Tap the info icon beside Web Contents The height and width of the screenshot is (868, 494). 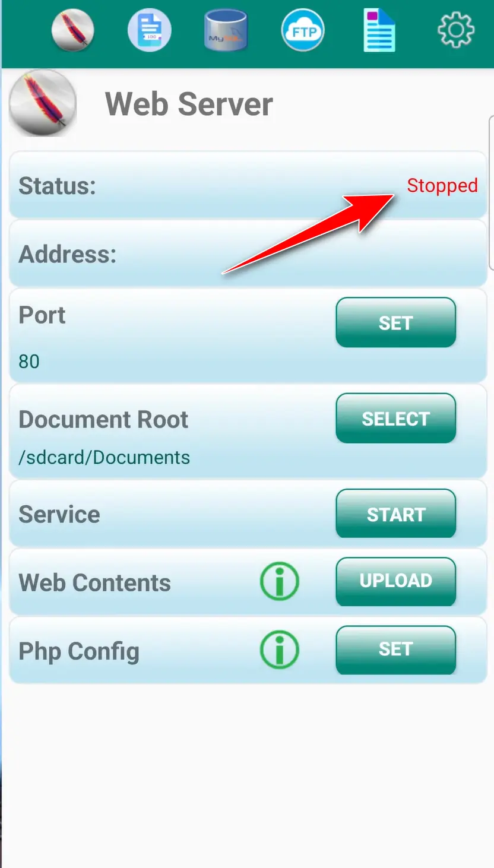280,582
